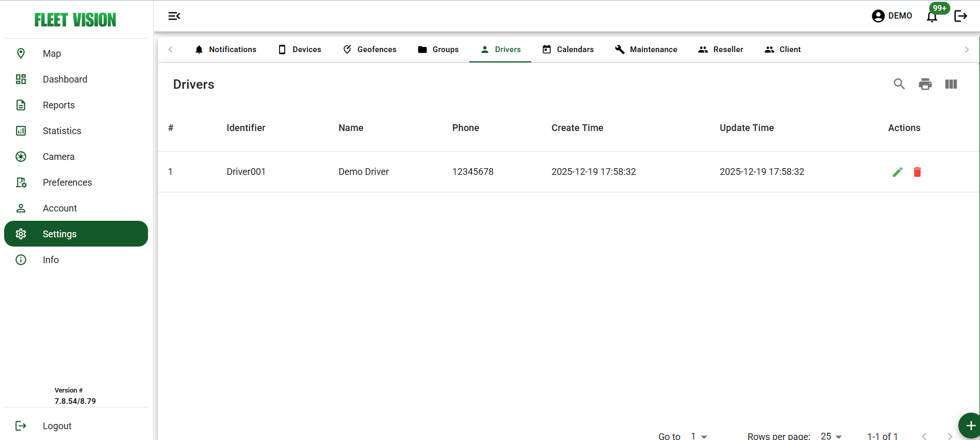
Task: Open the search magnifier in Drivers table
Action: 899,84
